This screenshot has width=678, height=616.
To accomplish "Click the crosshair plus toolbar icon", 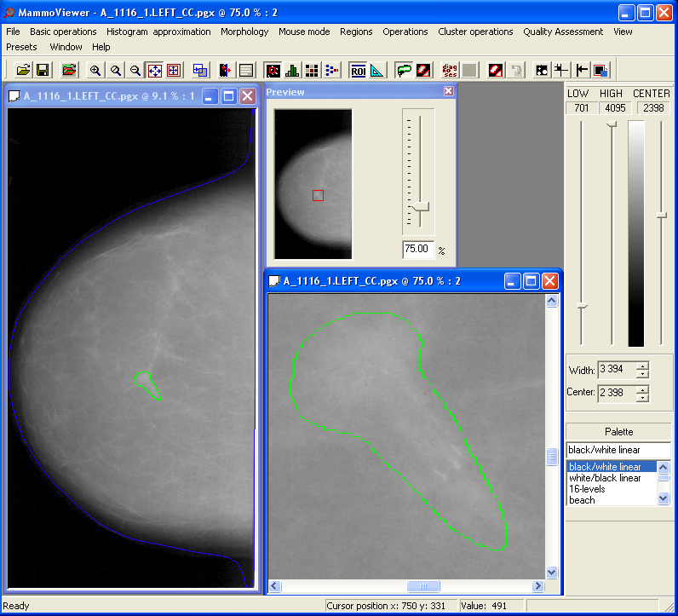I will point(561,70).
